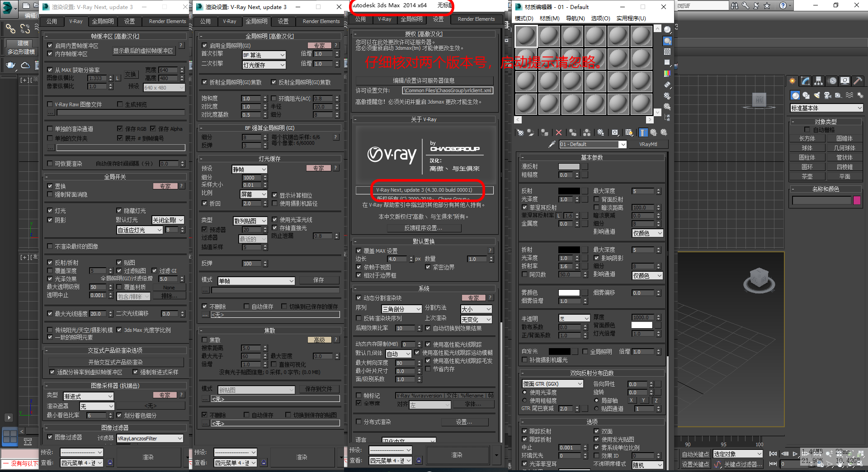Toggle Show End Result icon
The width and height of the screenshot is (868, 472).
pyautogui.click(x=643, y=132)
